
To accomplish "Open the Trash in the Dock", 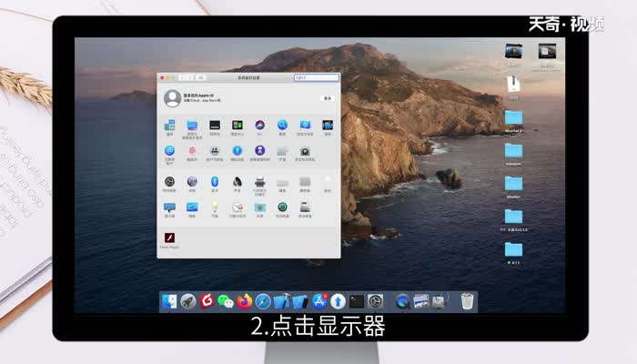I will pyautogui.click(x=467, y=301).
